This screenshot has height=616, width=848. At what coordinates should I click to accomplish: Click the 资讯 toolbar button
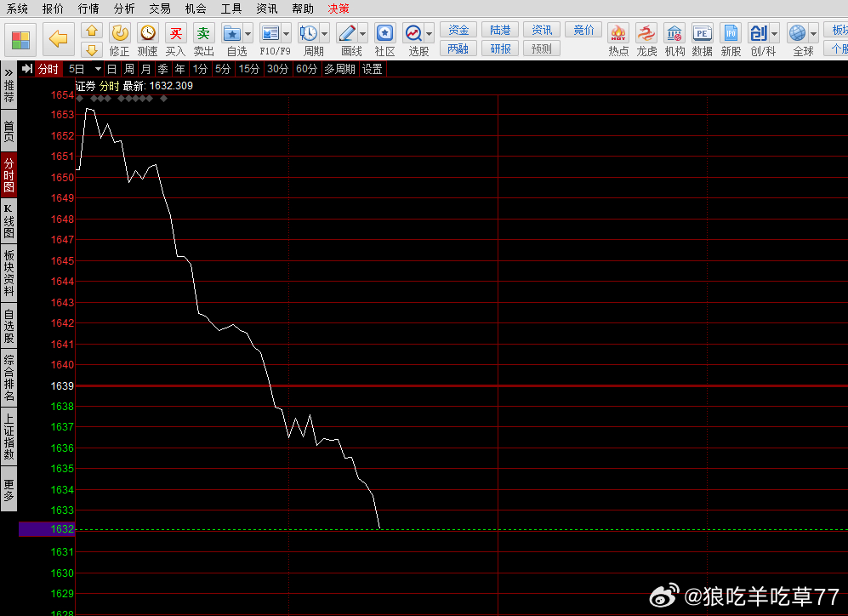point(542,30)
